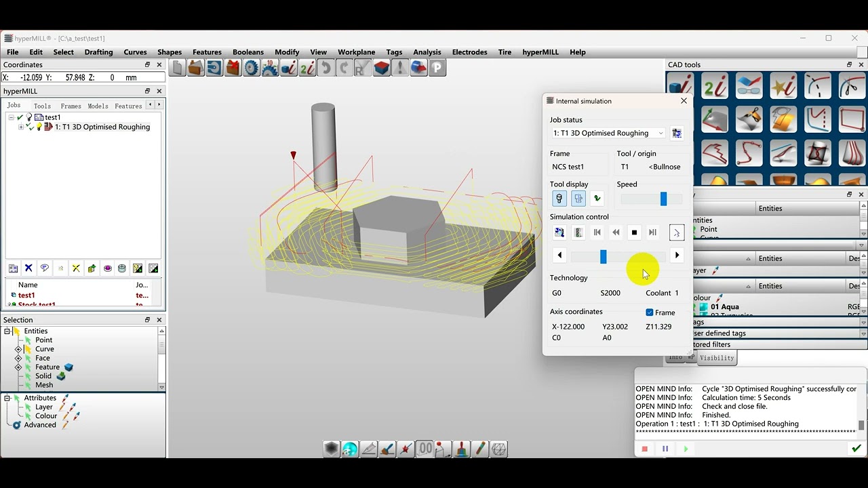Click the undo arrow in toolbar
The width and height of the screenshot is (868, 488).
(325, 68)
